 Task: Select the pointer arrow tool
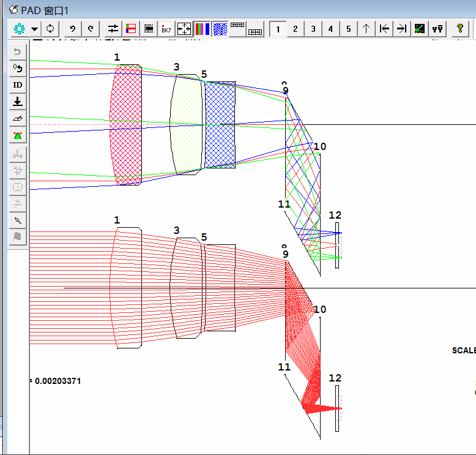[x=18, y=220]
